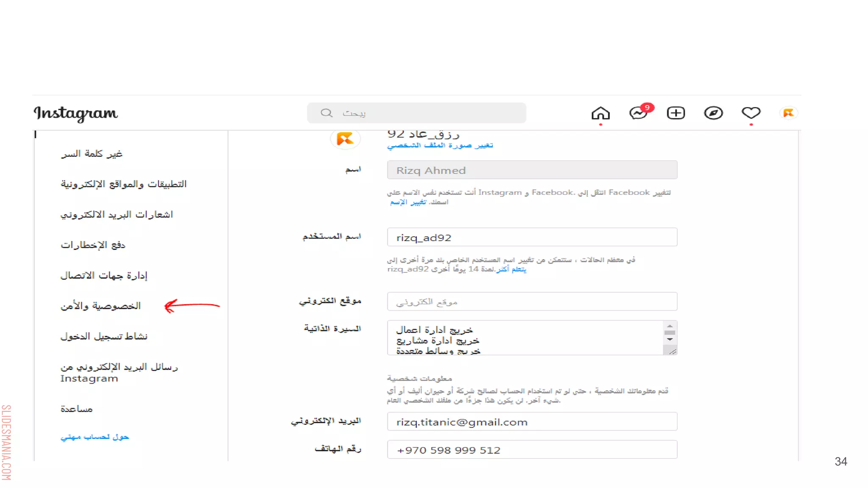868x488 pixels.
Task: Go to Instagram home feed icon
Action: (x=600, y=113)
